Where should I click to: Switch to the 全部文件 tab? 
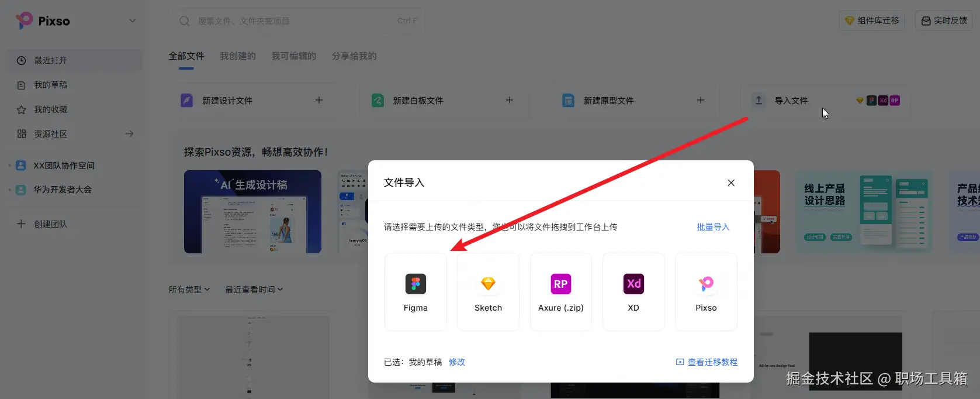click(186, 56)
